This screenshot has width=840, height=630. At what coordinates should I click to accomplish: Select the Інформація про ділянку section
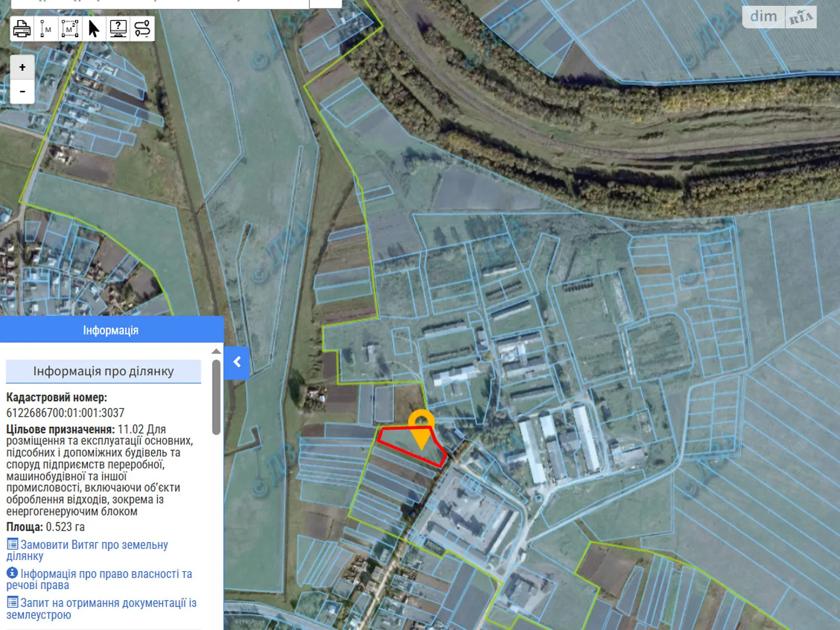(103, 371)
